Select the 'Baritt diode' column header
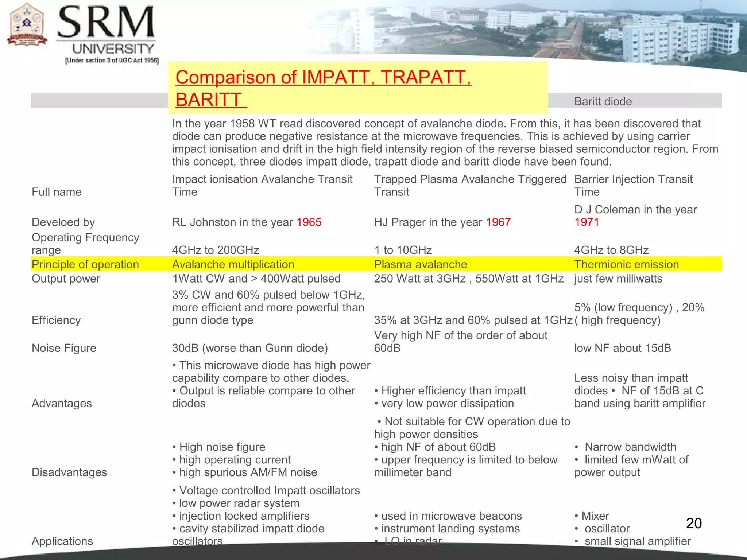The width and height of the screenshot is (747, 560). [603, 101]
